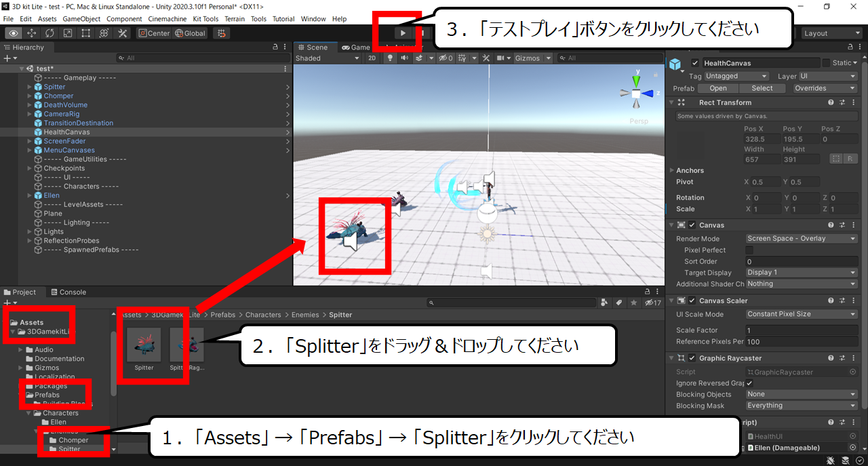Open Rect Transform preset selector icon
Viewport: 868px width, 466px height.
[x=842, y=102]
